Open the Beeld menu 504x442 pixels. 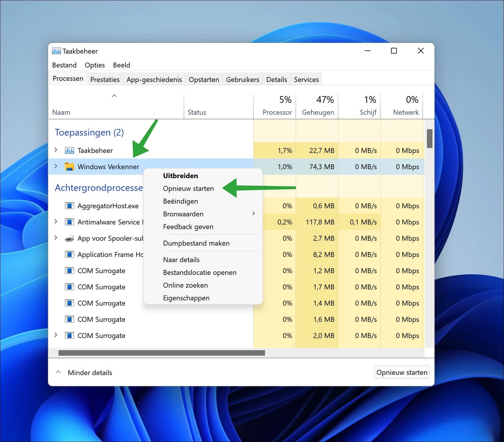pos(121,65)
